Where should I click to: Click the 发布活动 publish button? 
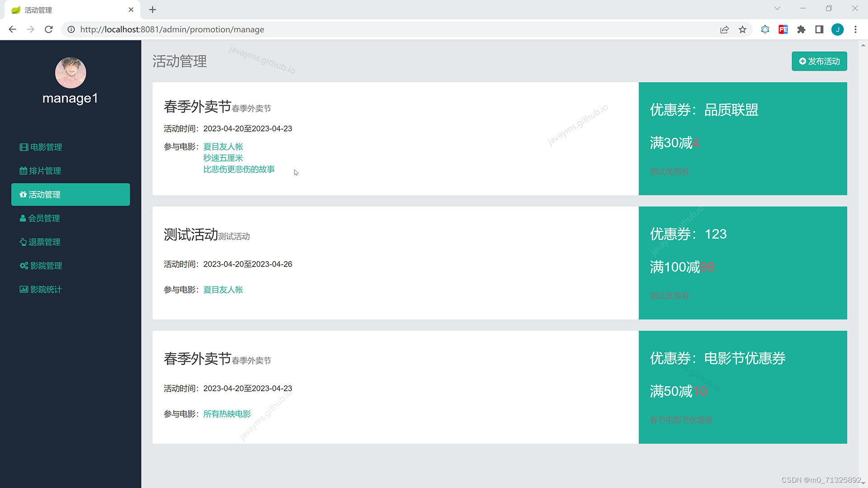coord(819,61)
